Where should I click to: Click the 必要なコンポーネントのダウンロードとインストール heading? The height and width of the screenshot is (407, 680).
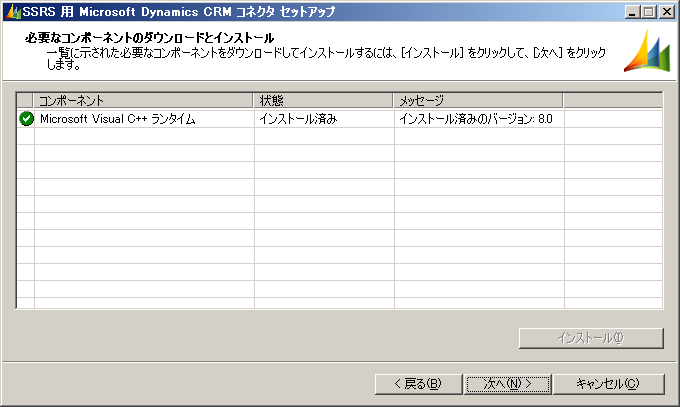click(x=150, y=38)
